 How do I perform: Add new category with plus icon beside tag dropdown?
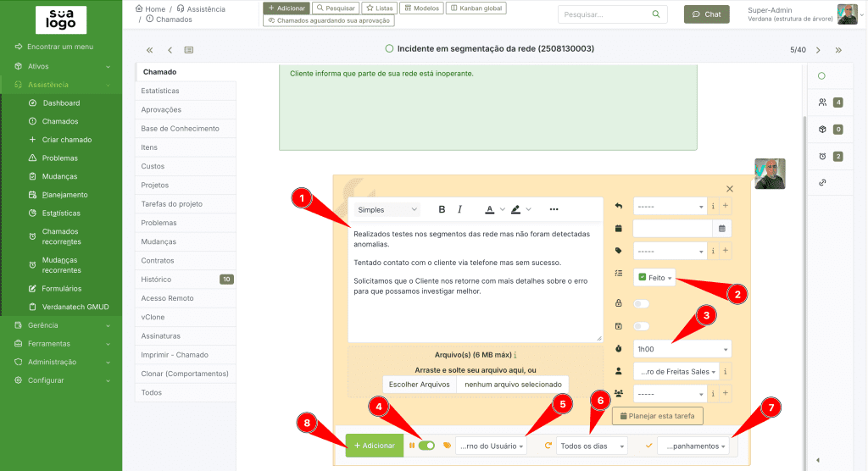pyautogui.click(x=726, y=251)
